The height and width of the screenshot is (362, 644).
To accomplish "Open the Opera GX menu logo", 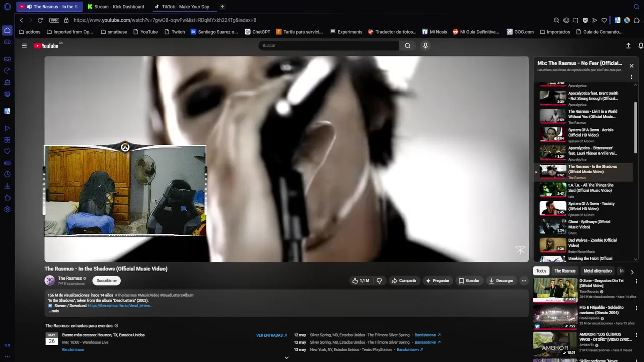I will tap(7, 7).
